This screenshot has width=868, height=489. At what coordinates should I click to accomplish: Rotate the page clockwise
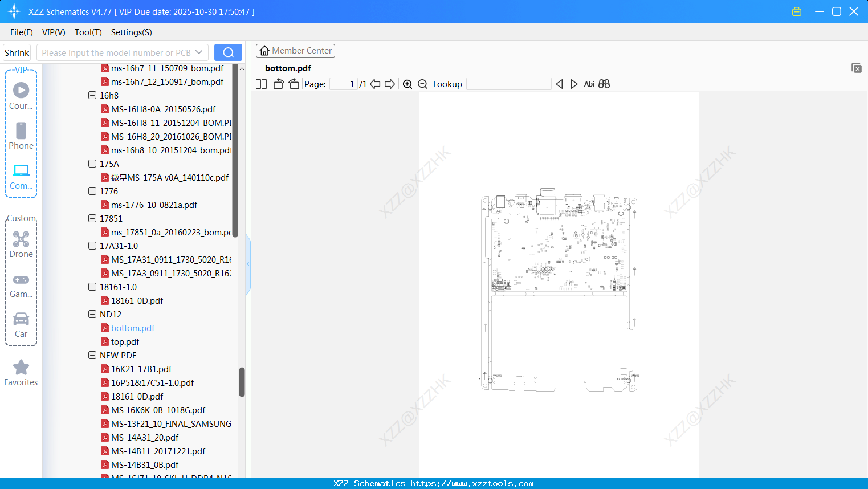294,84
